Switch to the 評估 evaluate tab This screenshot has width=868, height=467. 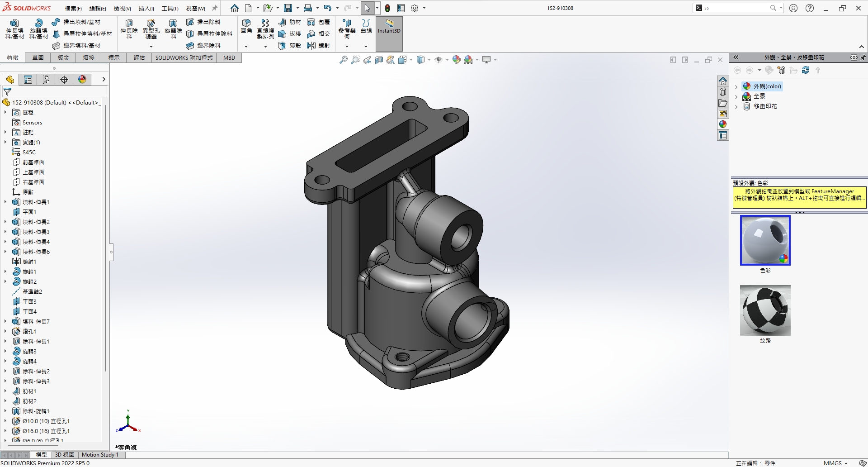139,58
